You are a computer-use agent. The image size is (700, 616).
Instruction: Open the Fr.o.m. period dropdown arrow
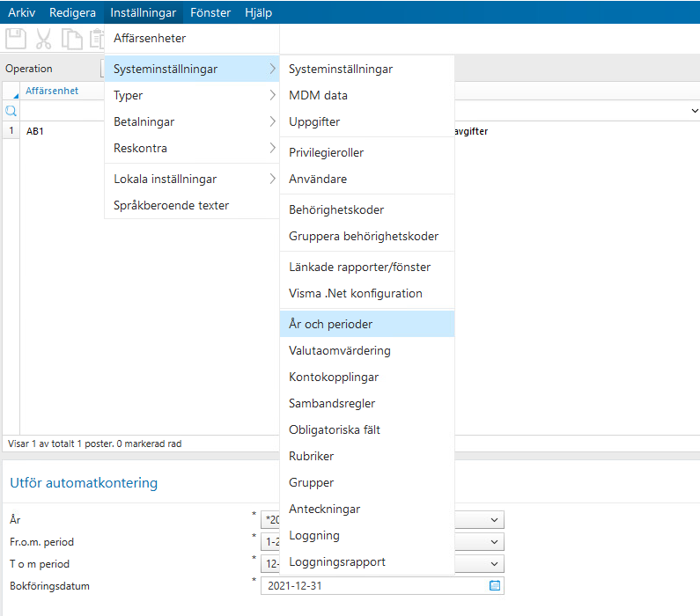[494, 541]
